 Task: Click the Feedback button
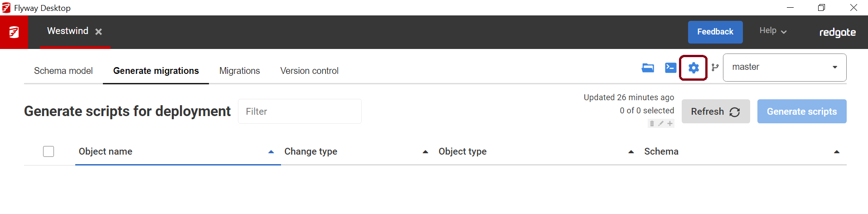[x=715, y=32]
